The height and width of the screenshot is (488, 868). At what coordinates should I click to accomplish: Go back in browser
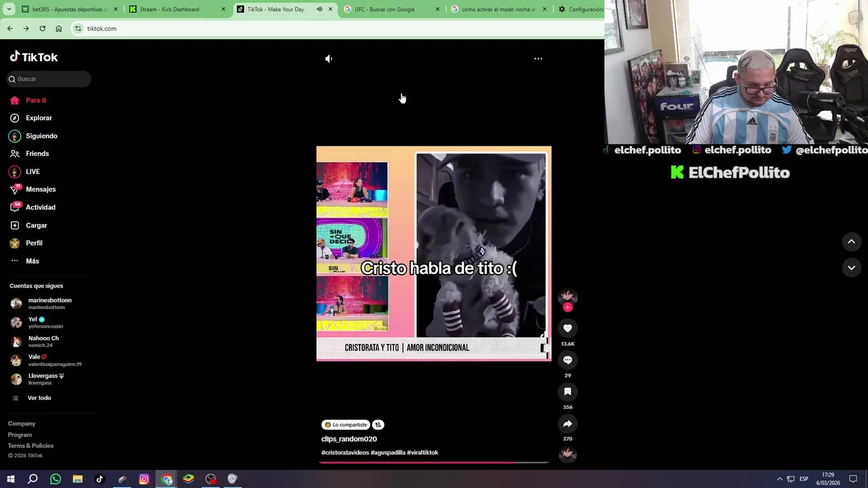pyautogui.click(x=9, y=28)
